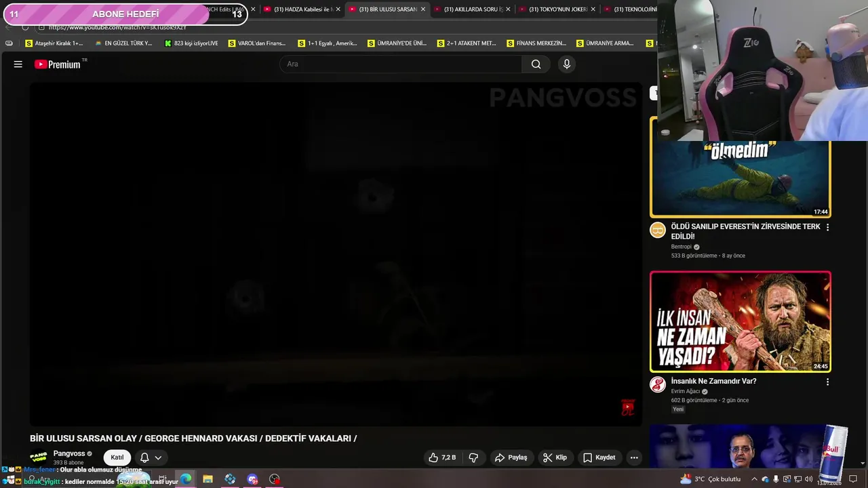Save the video with Kaydet

599,457
